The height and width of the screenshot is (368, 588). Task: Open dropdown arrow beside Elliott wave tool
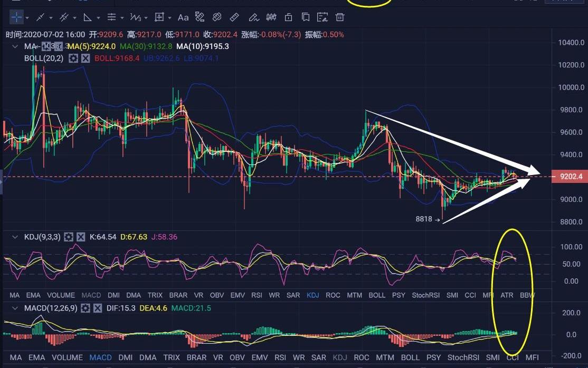coord(146,18)
